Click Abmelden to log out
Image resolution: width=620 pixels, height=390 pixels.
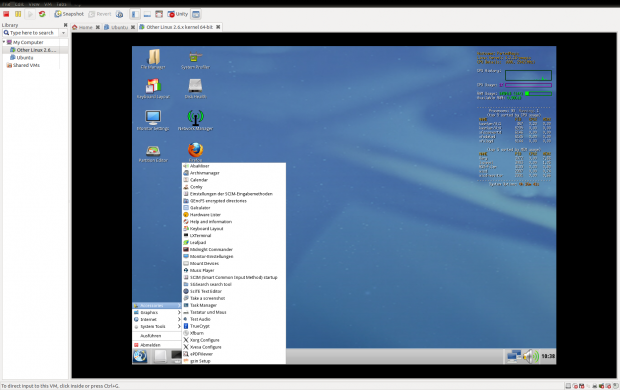(x=157, y=345)
